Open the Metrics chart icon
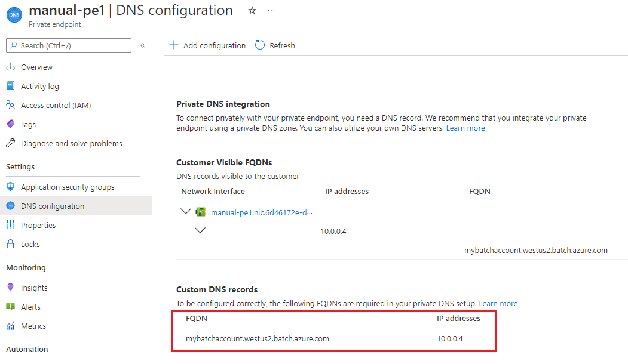Image resolution: width=628 pixels, height=364 pixels. coord(10,326)
